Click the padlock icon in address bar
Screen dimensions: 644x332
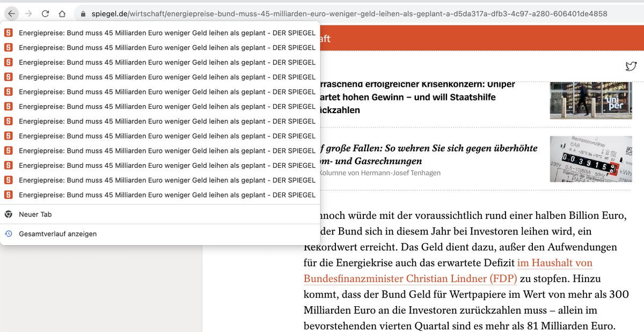point(83,13)
